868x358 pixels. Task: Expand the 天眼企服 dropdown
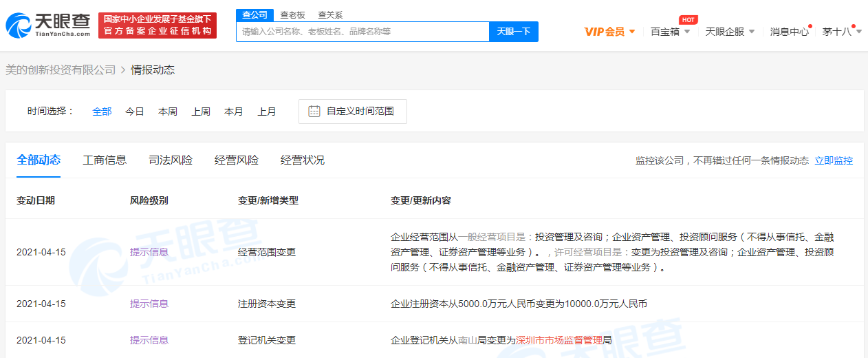click(730, 32)
